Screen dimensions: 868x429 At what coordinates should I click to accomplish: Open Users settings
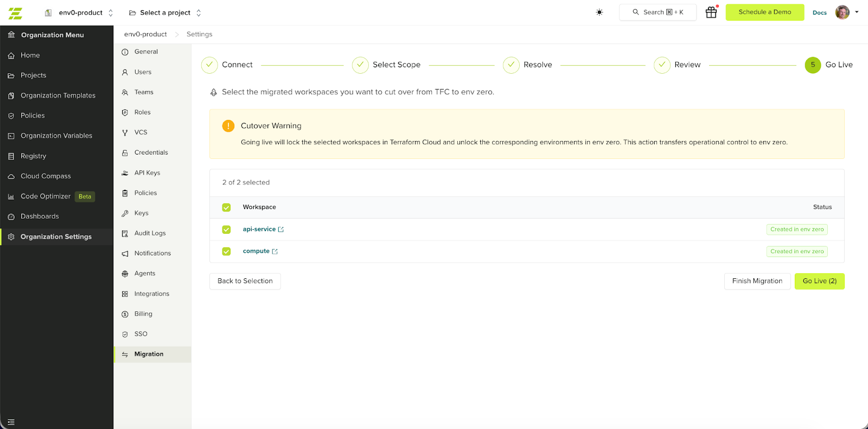tap(152, 72)
